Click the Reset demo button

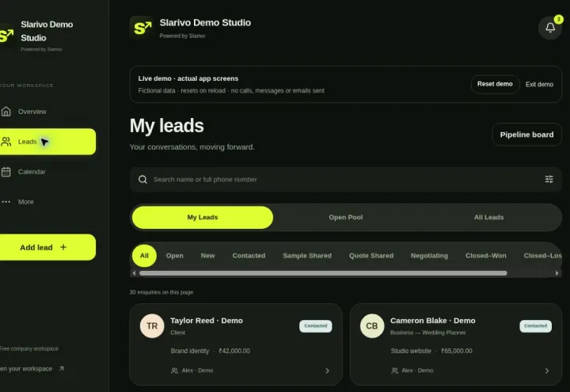[x=495, y=84]
